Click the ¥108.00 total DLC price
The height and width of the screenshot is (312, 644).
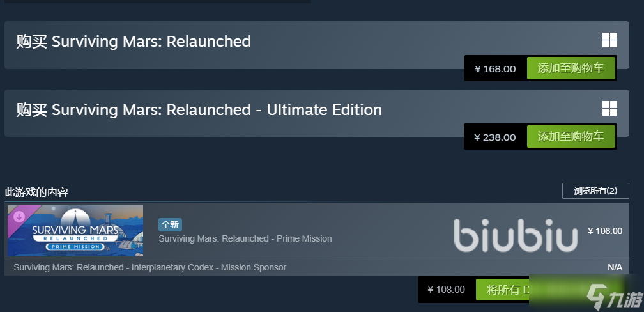tap(447, 290)
